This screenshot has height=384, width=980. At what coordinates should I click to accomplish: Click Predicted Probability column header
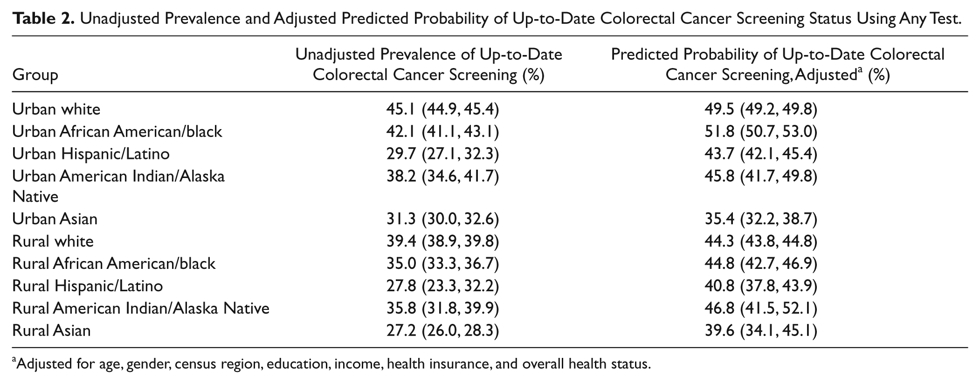point(778,64)
